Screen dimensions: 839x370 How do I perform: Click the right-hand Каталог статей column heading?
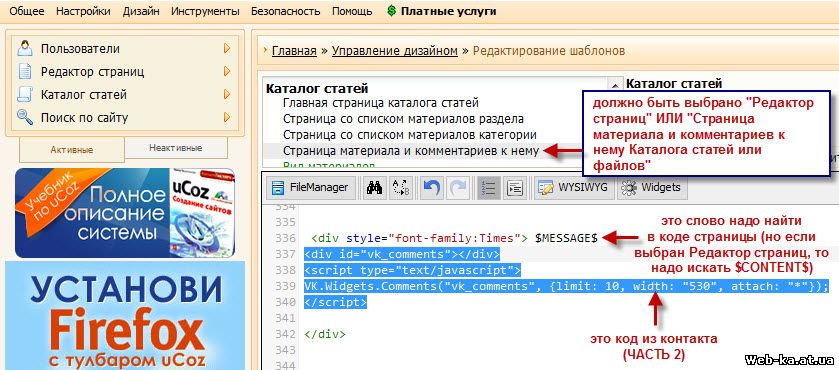(x=674, y=84)
